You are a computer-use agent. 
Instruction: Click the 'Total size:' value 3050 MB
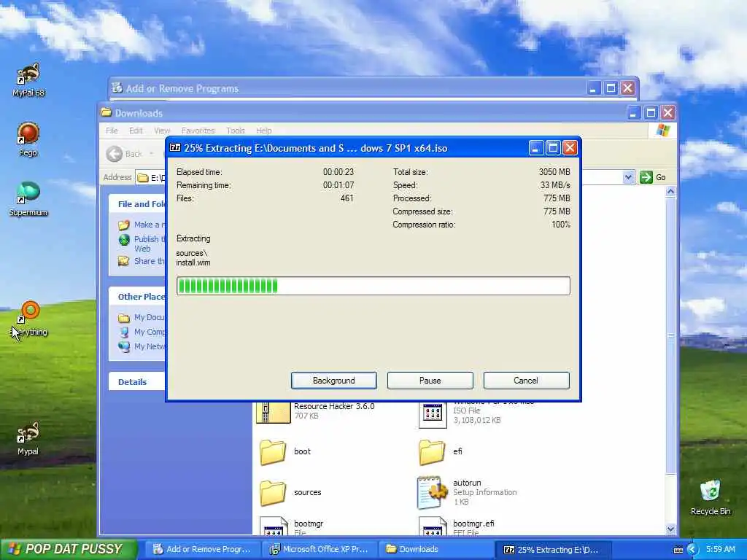[x=554, y=172]
